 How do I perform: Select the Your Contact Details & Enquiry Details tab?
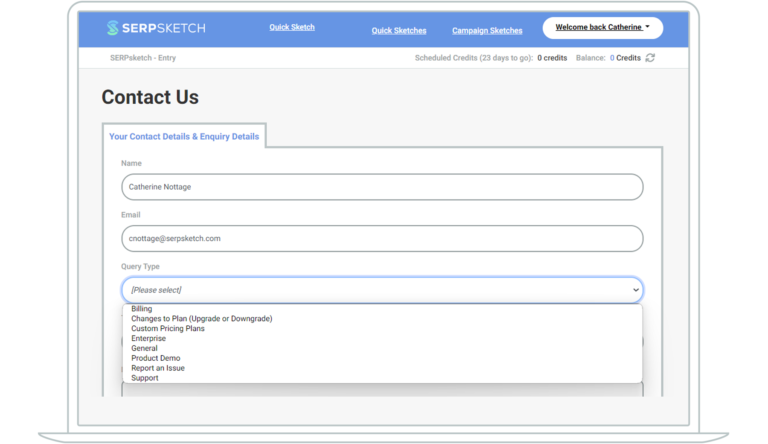coord(184,136)
